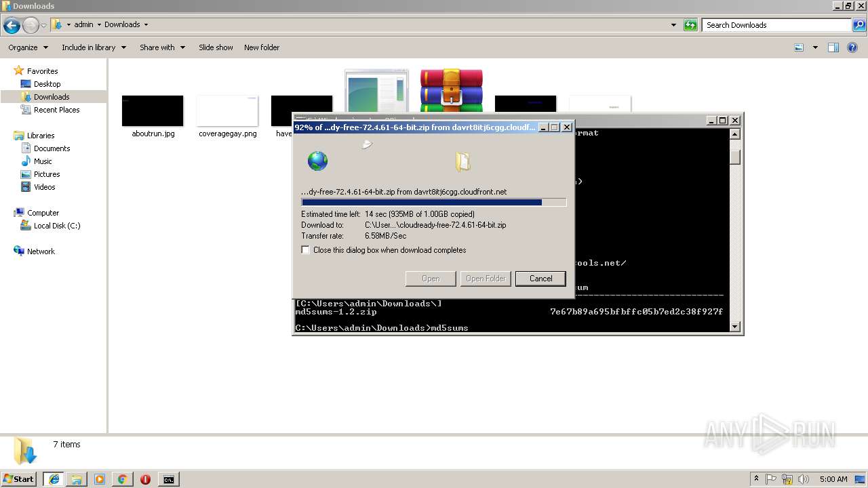The image size is (868, 488).
Task: Click the download progress bar
Action: [x=433, y=202]
